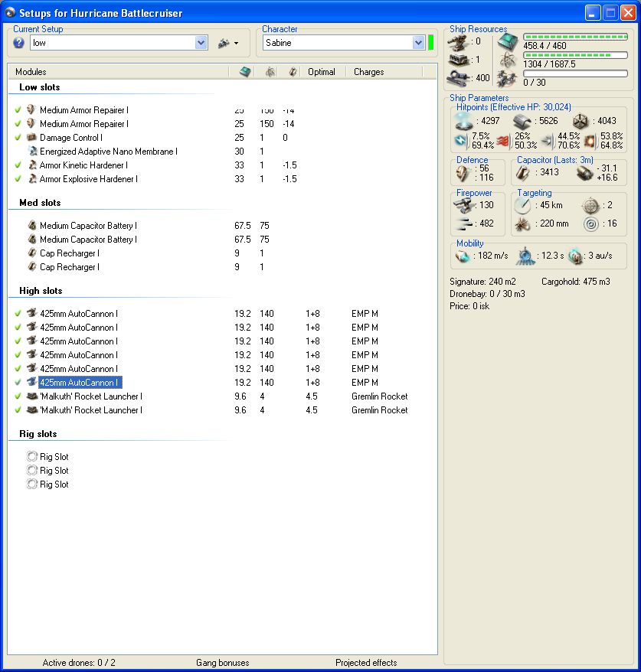This screenshot has width=641, height=672.
Task: Collapse the Rig slots section header
Action: [38, 434]
